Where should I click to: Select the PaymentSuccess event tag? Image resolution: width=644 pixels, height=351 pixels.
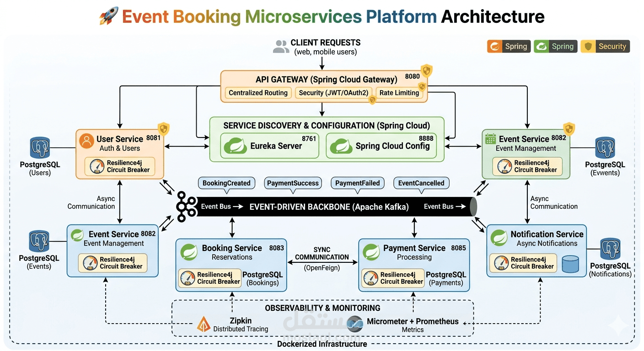click(293, 183)
